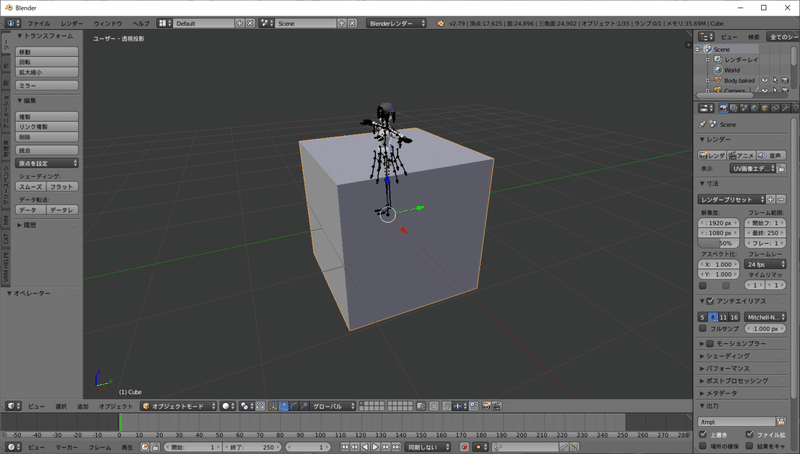Screen dimensions: 800x454
Task: Toggle the アンチエイリアス checkbox
Action: pos(710,301)
